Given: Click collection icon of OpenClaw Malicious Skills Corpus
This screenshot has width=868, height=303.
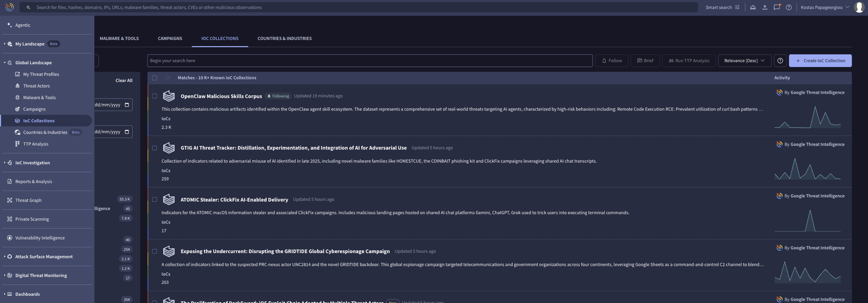Looking at the screenshot, I should coord(169,96).
